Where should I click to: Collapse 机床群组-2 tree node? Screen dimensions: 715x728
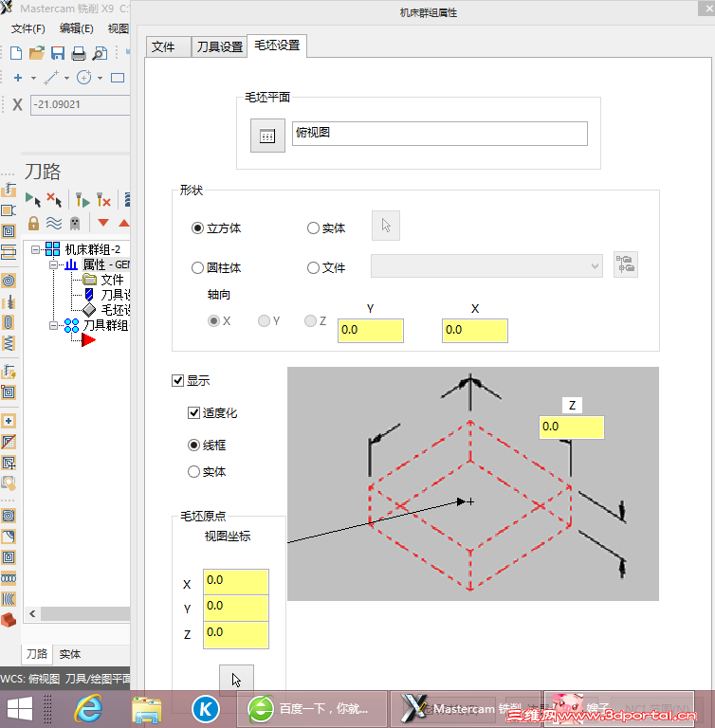pyautogui.click(x=35, y=250)
